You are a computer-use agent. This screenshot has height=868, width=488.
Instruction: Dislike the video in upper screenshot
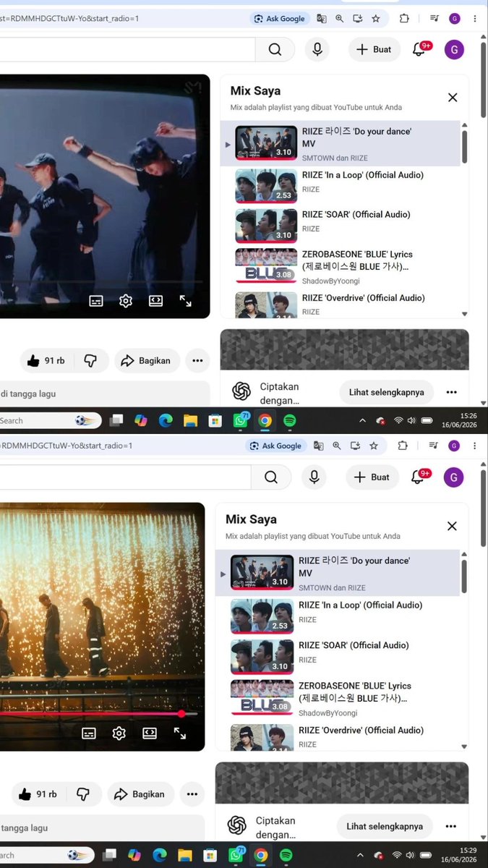point(90,360)
